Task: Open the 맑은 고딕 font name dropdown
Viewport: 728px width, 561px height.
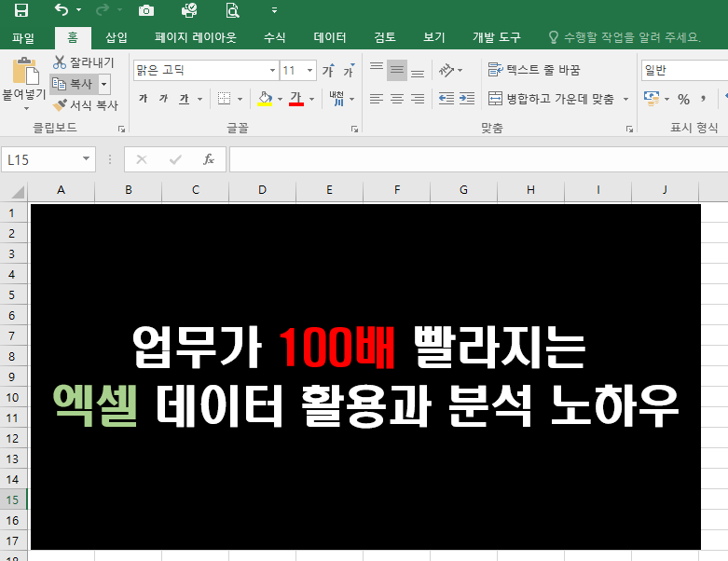Action: coord(272,71)
